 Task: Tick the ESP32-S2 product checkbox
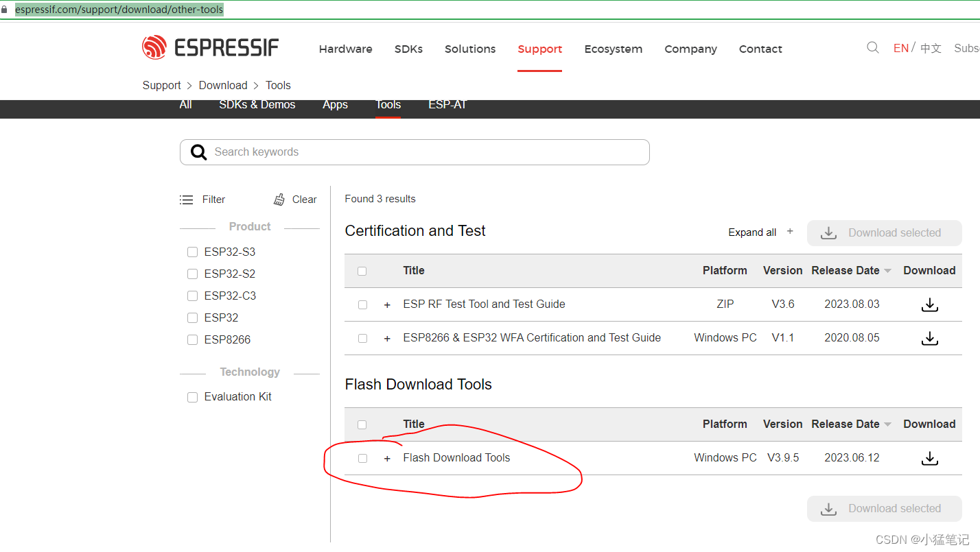(192, 274)
